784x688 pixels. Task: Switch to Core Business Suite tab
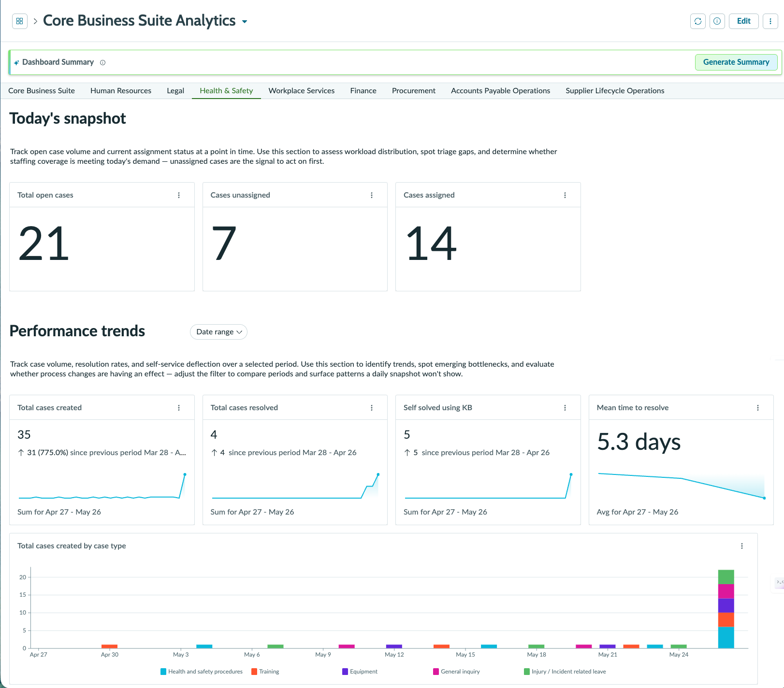click(42, 91)
